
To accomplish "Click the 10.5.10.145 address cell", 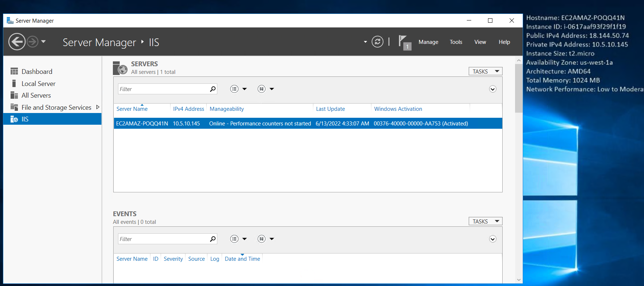I will tap(186, 124).
